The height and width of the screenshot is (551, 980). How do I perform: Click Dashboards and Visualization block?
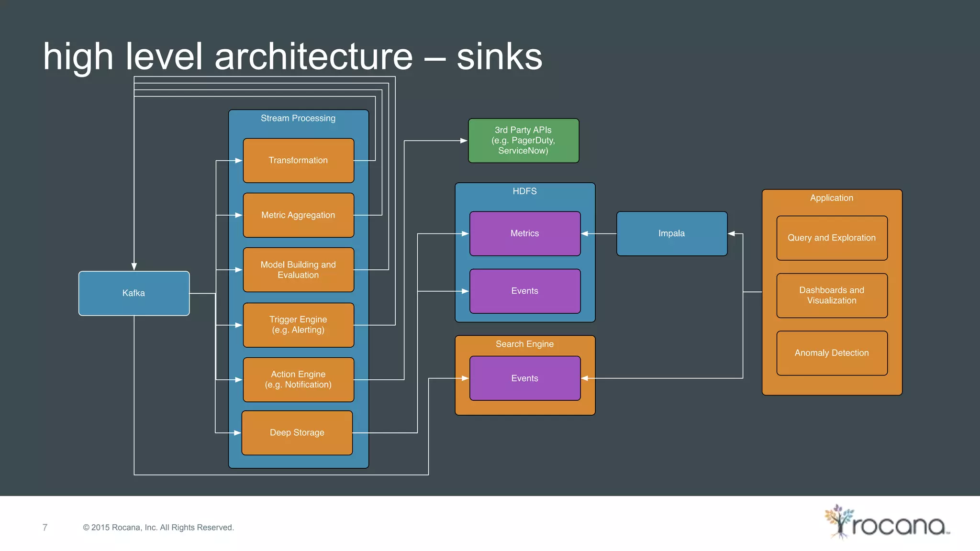tap(832, 296)
